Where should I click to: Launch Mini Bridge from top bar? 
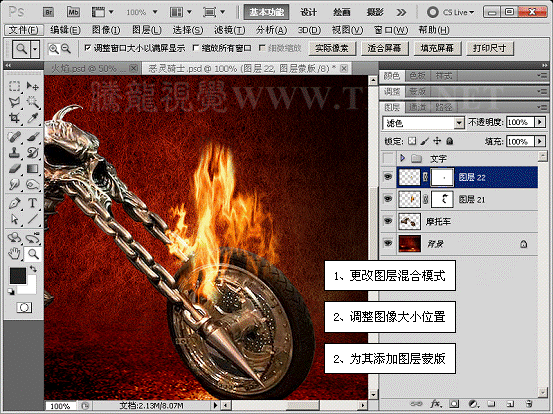point(73,12)
